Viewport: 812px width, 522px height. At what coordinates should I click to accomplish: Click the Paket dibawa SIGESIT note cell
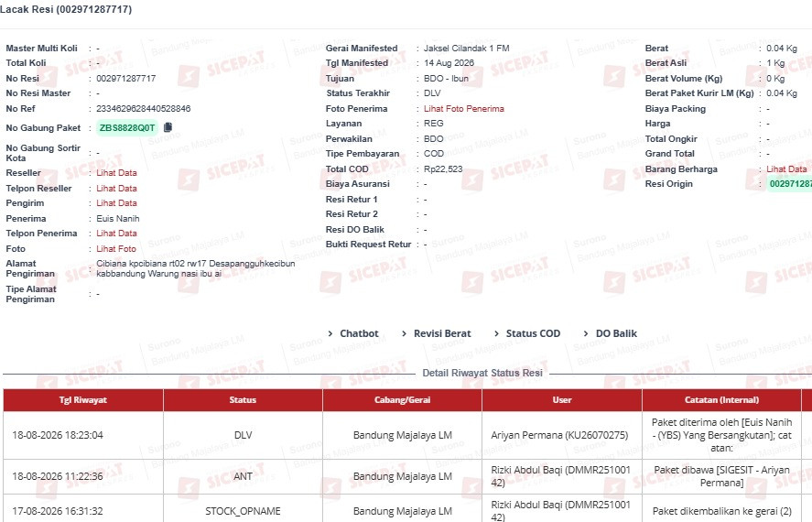pos(721,476)
